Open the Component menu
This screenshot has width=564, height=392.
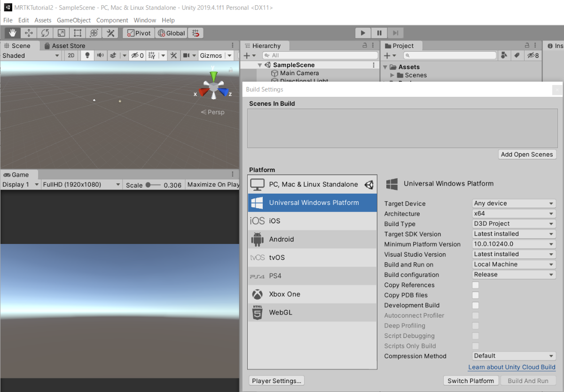click(112, 20)
